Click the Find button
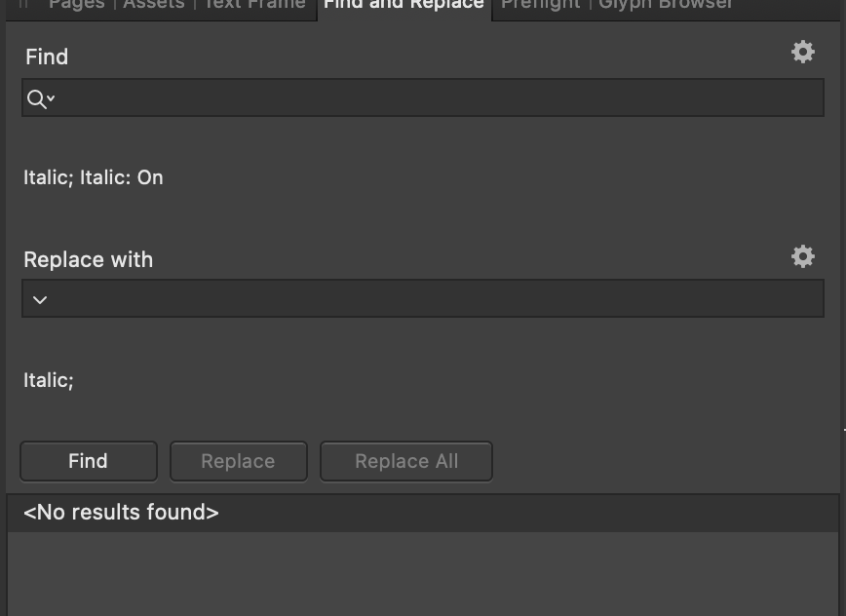Screen dimensions: 846x616 pos(89,461)
